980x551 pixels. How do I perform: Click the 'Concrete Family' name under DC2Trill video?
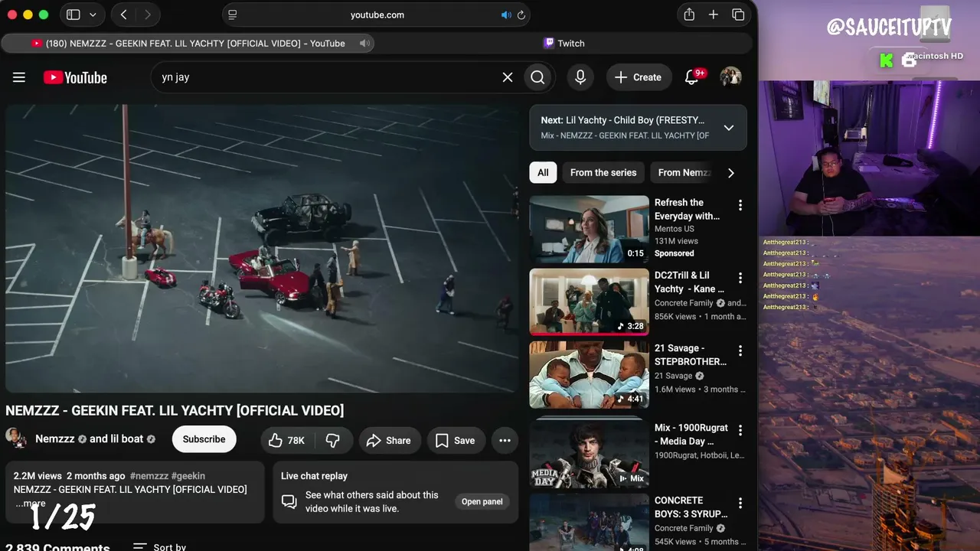point(684,303)
